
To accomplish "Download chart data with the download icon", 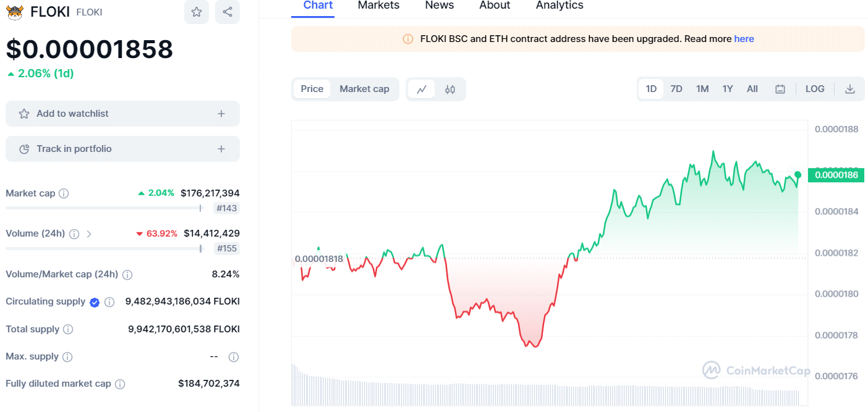I will (850, 89).
